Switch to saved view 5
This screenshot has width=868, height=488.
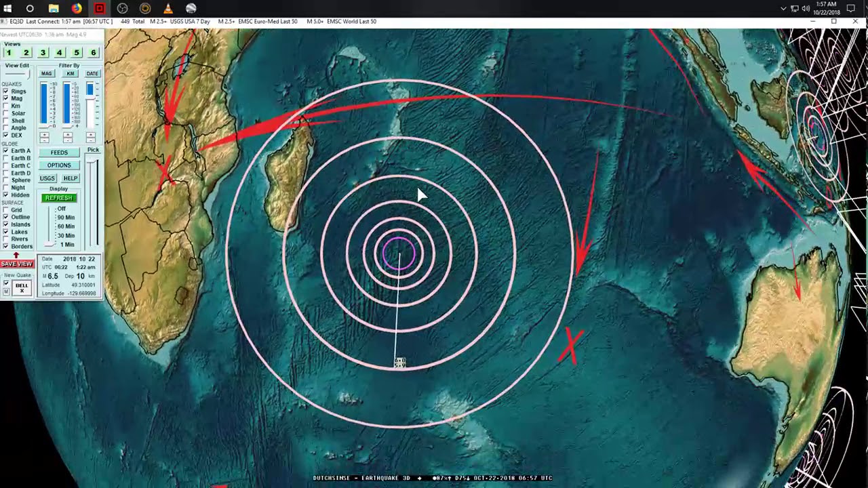(76, 53)
